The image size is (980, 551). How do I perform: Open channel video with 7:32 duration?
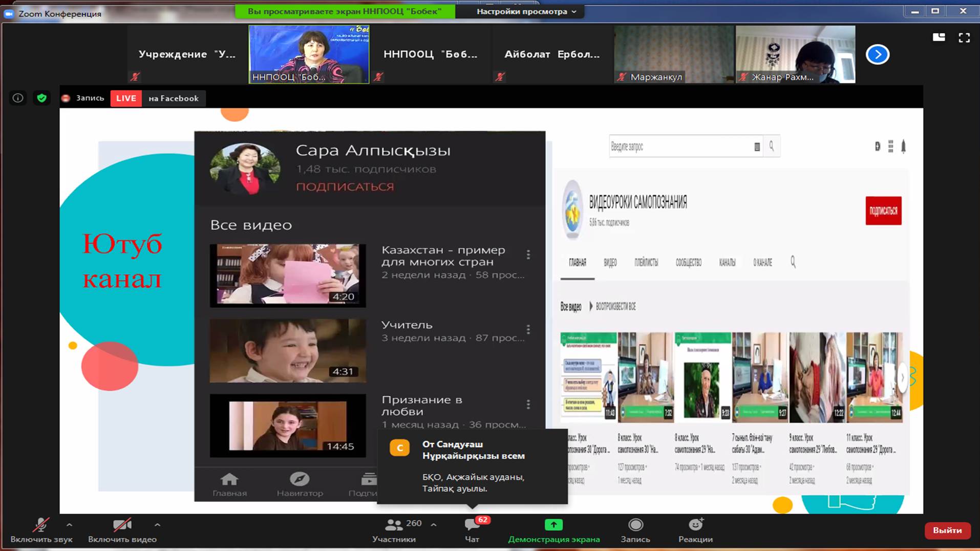tap(646, 377)
